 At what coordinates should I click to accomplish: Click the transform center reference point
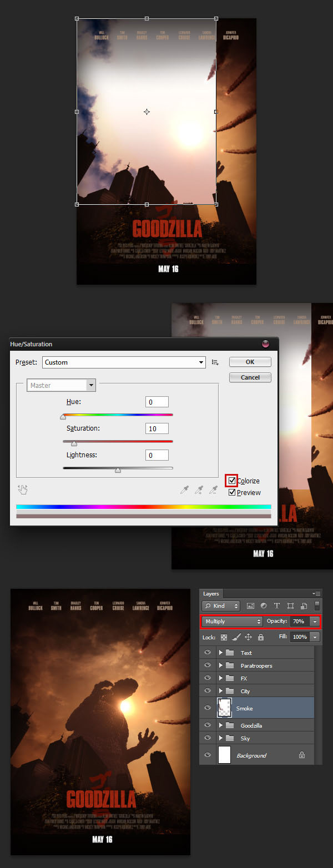pyautogui.click(x=147, y=112)
